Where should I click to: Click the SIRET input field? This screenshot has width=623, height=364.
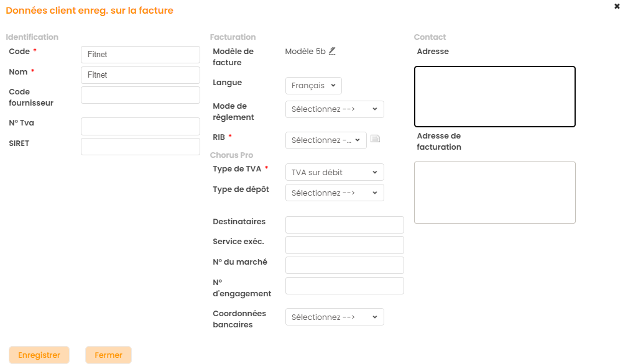pos(141,147)
